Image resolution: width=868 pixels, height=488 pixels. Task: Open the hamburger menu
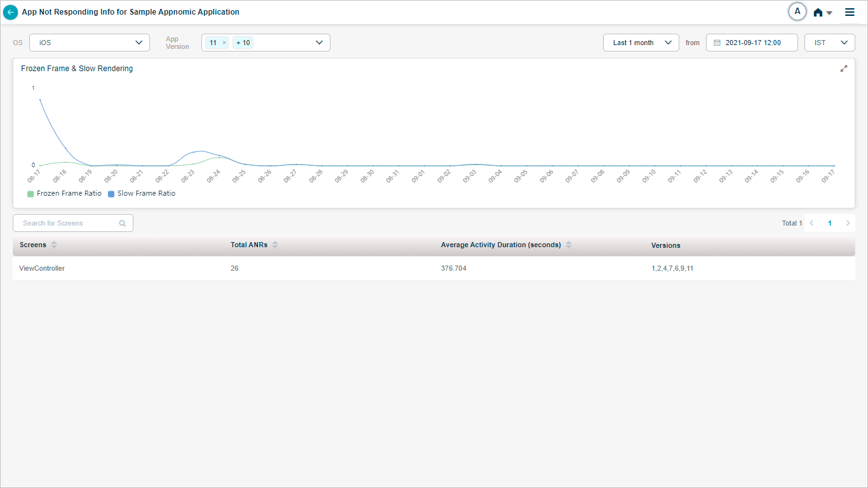point(850,12)
